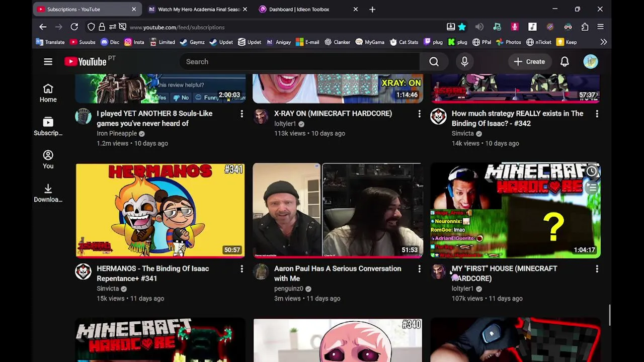Viewport: 644px width, 362px height.
Task: Open the PPal bookmark
Action: click(481, 42)
